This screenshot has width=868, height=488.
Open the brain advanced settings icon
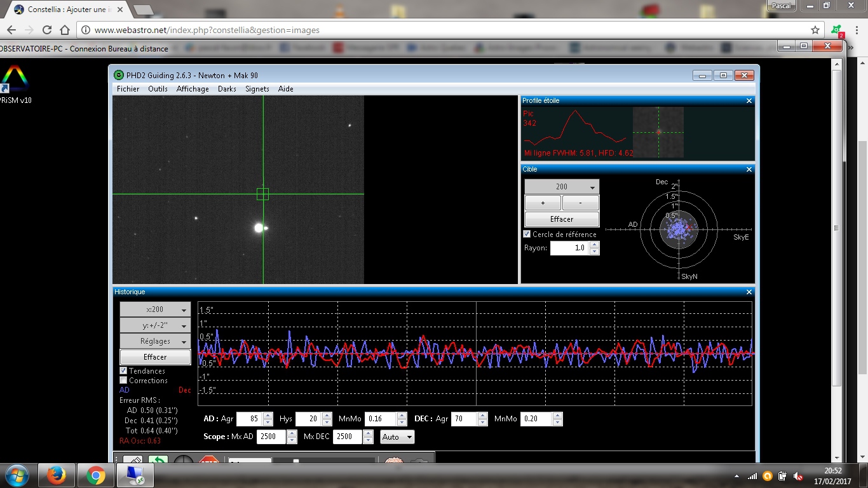[393, 461]
